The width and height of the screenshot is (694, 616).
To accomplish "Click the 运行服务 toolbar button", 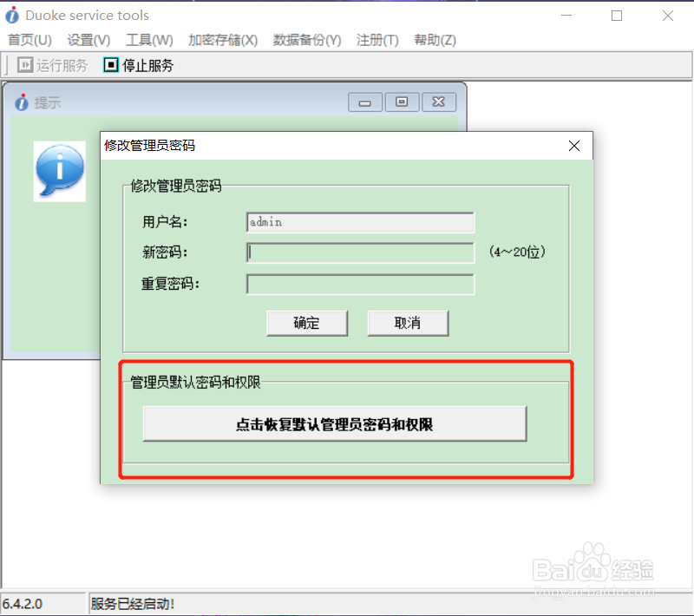I will click(53, 65).
